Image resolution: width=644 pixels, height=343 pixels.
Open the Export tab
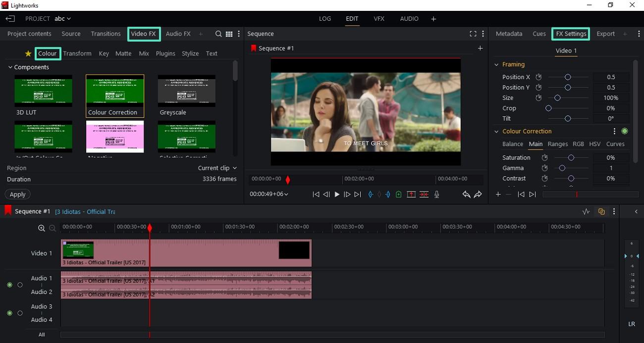tap(605, 34)
